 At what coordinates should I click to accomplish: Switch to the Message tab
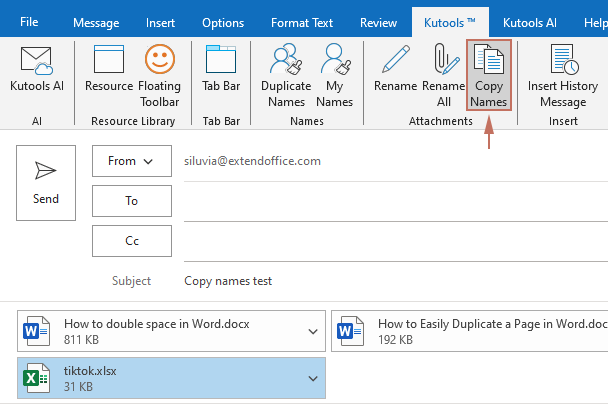(96, 23)
